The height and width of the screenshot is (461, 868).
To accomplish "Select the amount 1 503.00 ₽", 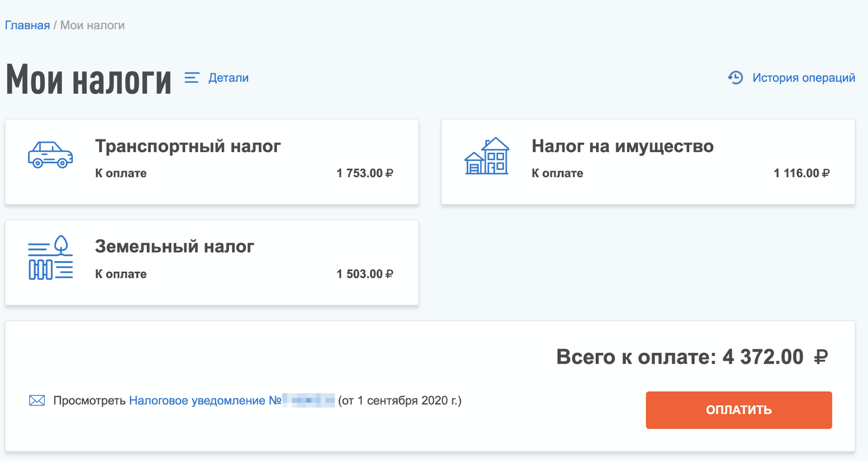I will (x=365, y=274).
